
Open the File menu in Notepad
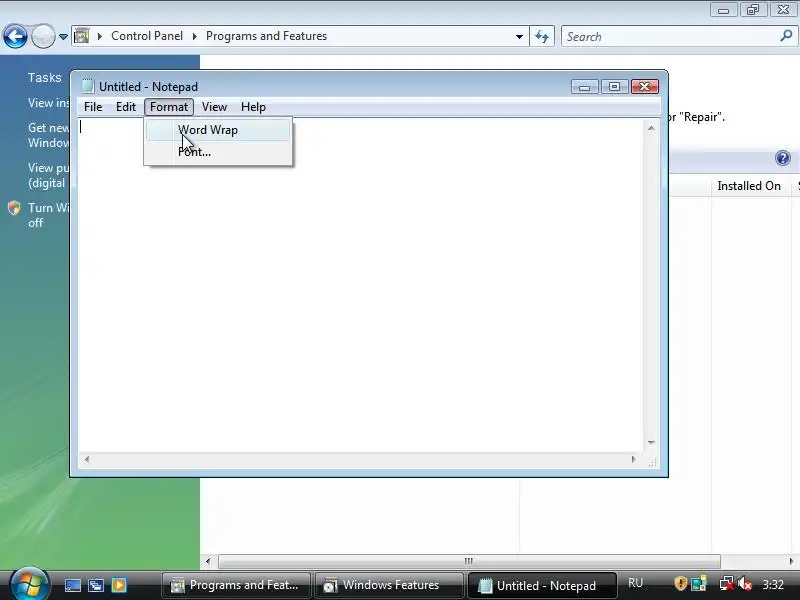tap(93, 107)
